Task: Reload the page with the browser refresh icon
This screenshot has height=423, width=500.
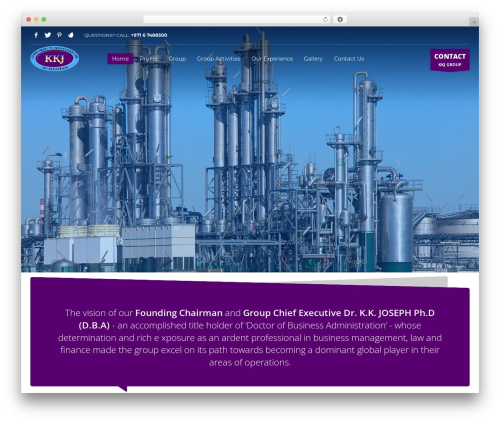Action: pos(325,19)
